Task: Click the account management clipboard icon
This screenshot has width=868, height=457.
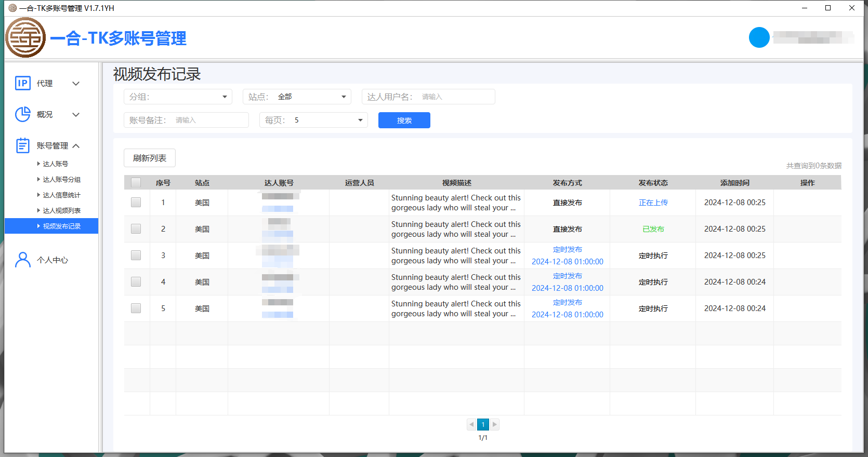Action: [x=23, y=145]
